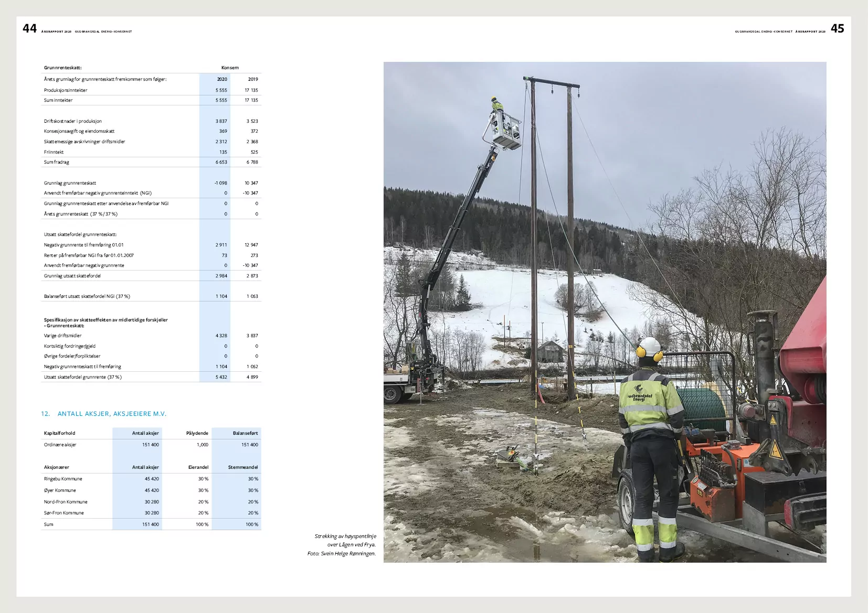Select the 2019 column header
This screenshot has width=868, height=613.
point(253,79)
